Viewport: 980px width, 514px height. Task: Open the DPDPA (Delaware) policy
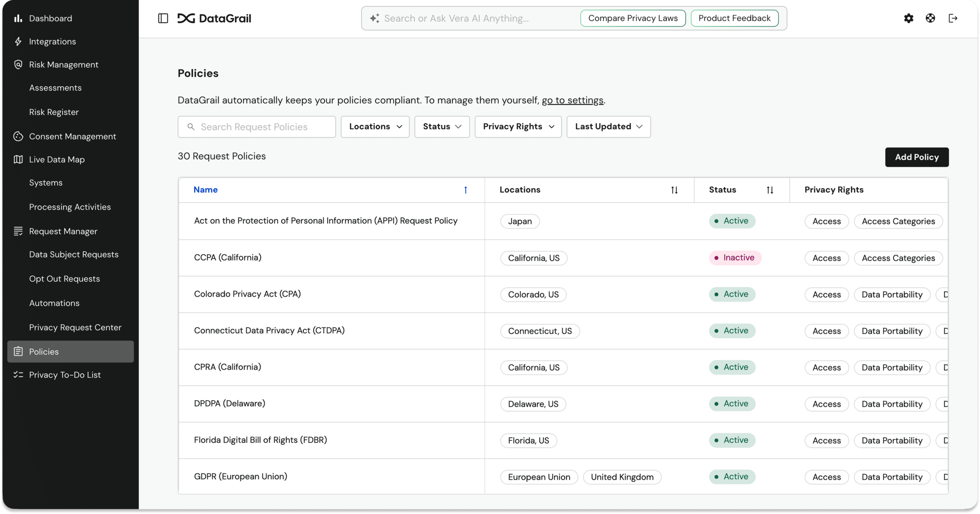tap(230, 403)
